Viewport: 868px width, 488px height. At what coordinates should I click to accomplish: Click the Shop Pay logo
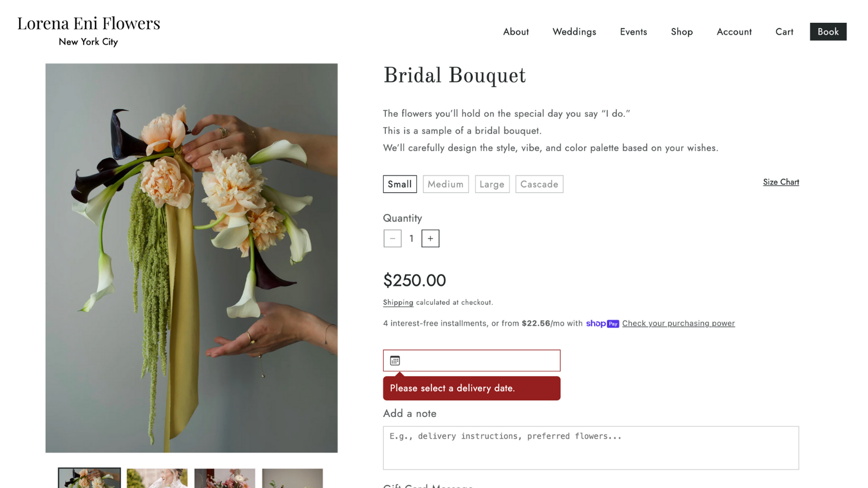[x=602, y=323]
